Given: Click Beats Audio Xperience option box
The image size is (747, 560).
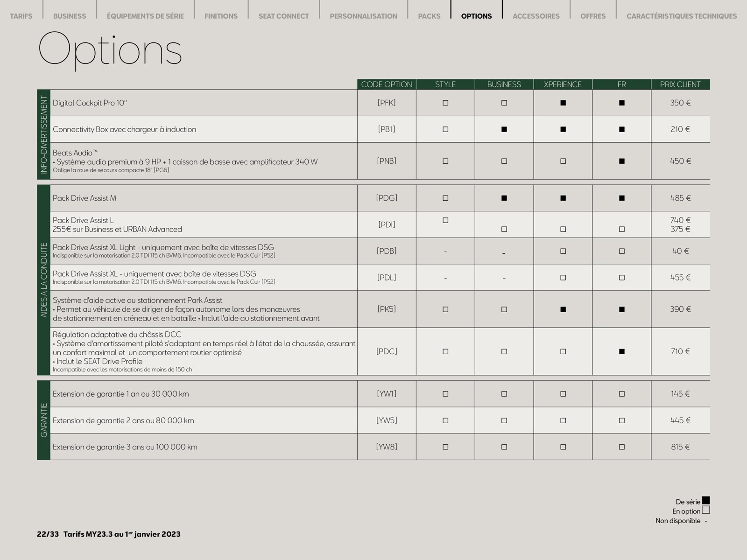Looking at the screenshot, I should click(x=563, y=161).
